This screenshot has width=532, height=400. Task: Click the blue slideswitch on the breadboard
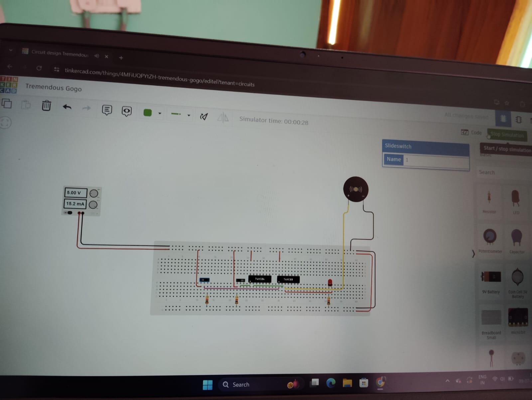(204, 280)
